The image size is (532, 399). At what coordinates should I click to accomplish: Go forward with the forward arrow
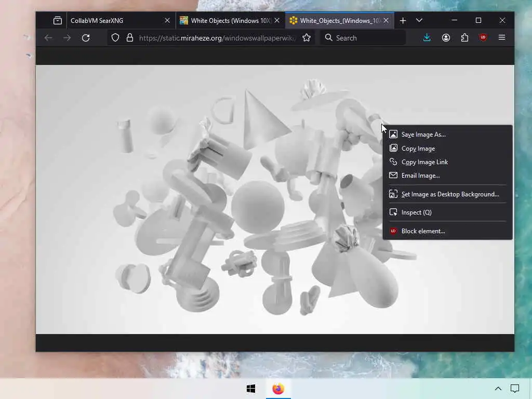click(x=67, y=37)
